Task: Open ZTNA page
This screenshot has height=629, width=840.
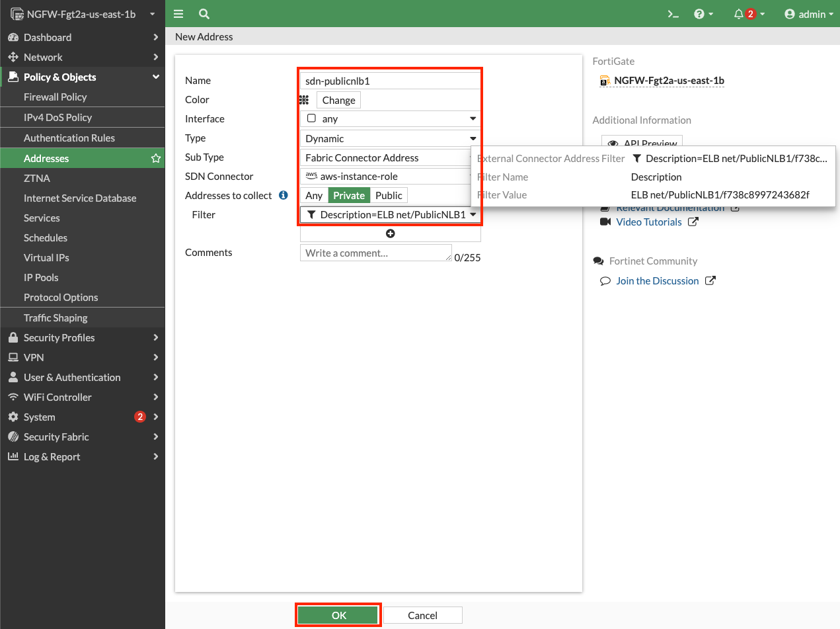Action: click(x=37, y=178)
